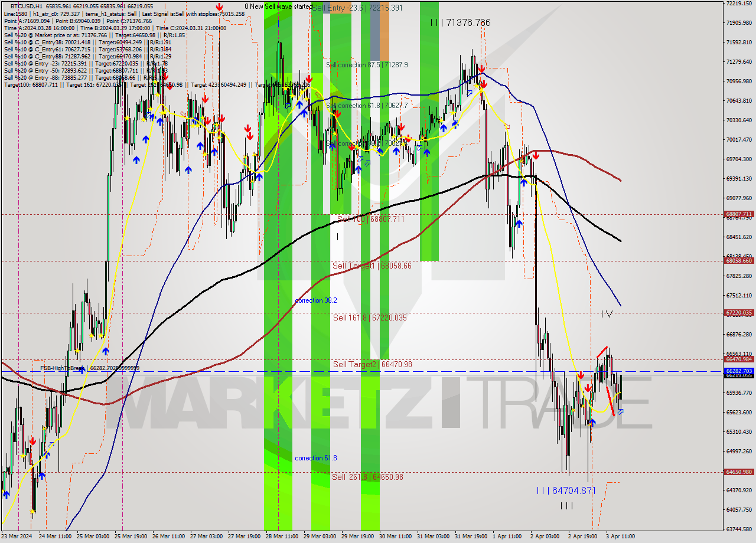Click 'Sell correction 87.5 | 71287.9' label

click(x=367, y=65)
